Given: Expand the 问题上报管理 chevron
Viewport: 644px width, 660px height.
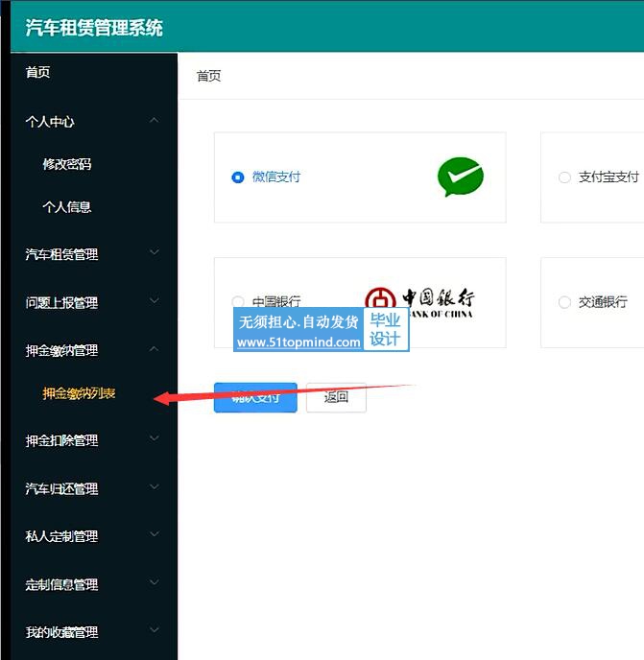Looking at the screenshot, I should 155,300.
